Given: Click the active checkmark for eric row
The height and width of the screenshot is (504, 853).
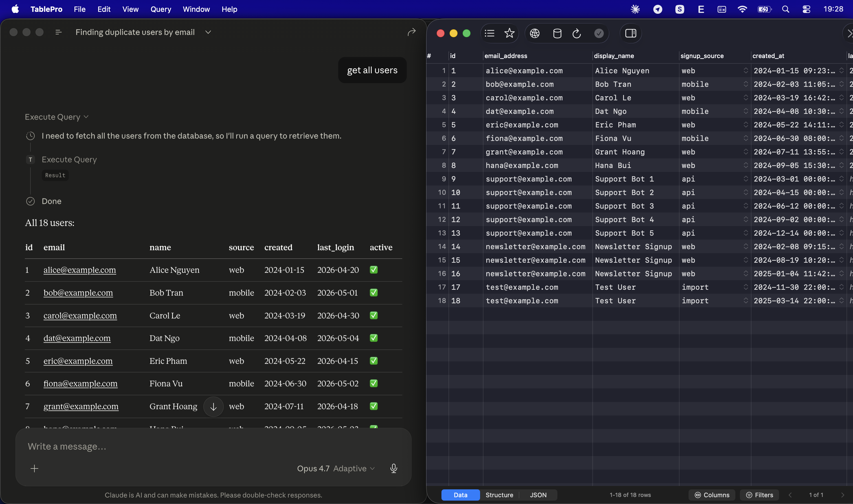Looking at the screenshot, I should (x=373, y=361).
